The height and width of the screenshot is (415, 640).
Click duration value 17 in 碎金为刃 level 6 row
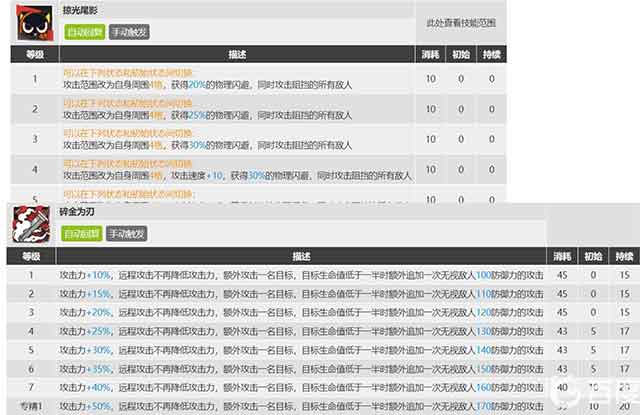(x=624, y=368)
